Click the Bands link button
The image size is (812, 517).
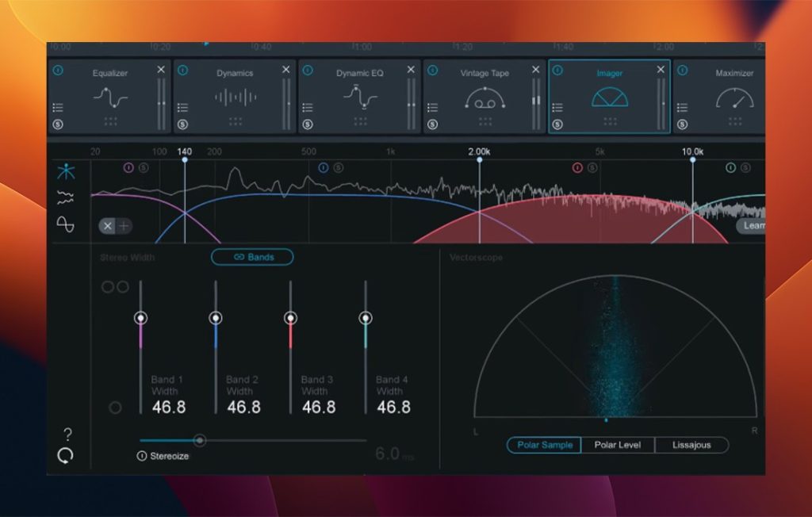point(251,257)
